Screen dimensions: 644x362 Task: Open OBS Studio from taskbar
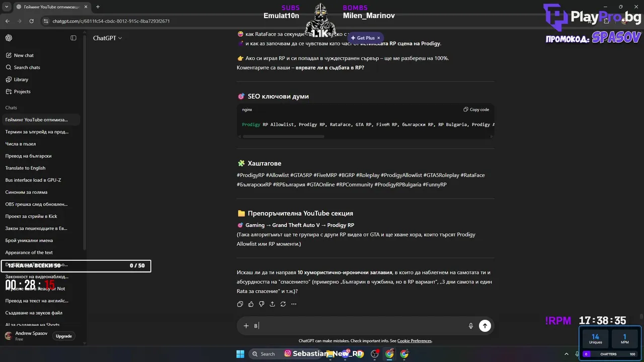click(x=375, y=353)
